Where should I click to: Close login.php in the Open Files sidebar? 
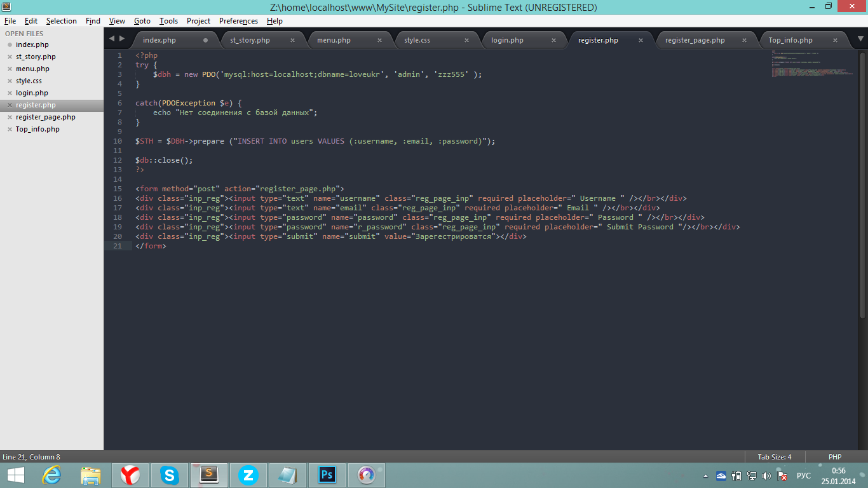(10, 93)
